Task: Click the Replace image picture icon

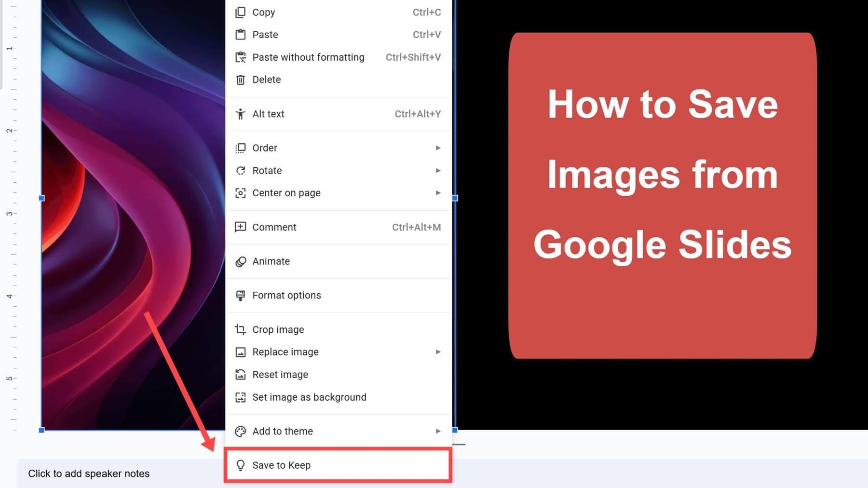Action: pyautogui.click(x=240, y=352)
